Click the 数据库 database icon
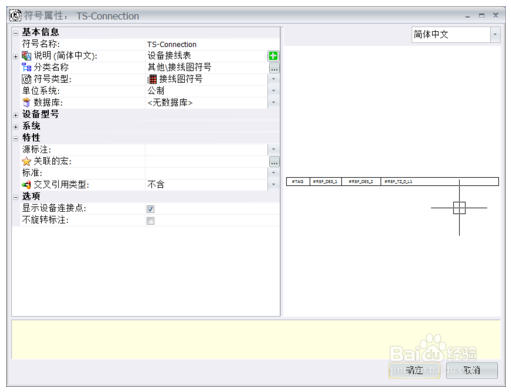 coord(26,103)
